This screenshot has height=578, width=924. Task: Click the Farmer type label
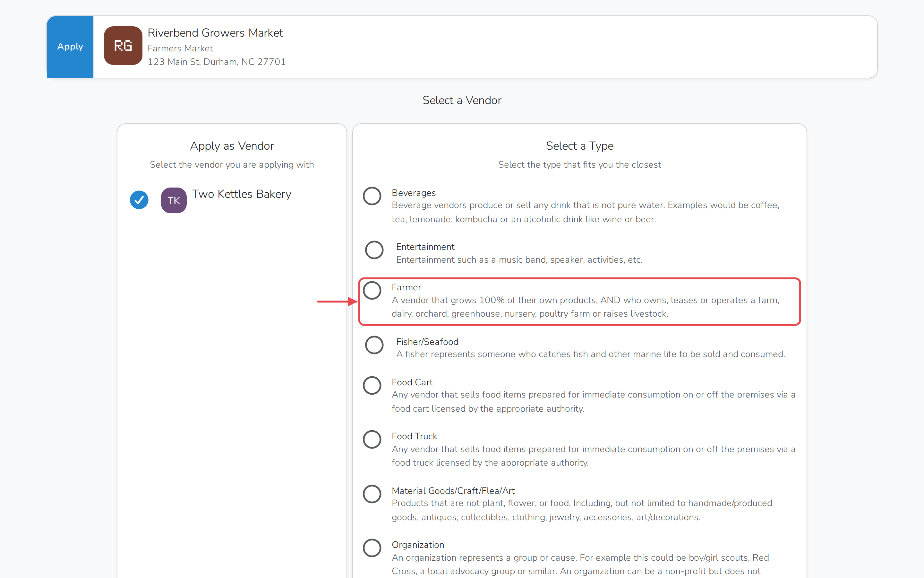[x=406, y=287]
